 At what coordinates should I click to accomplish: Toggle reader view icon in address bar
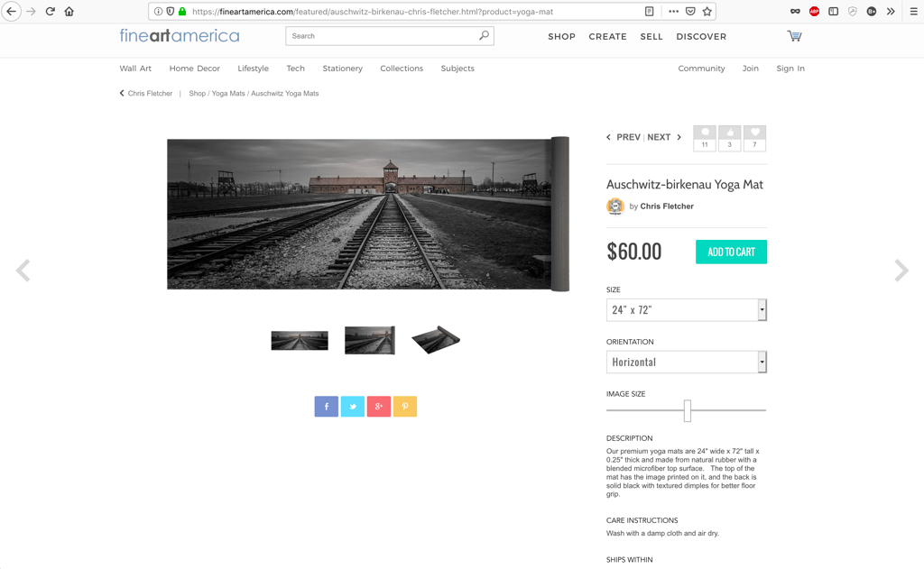649,11
